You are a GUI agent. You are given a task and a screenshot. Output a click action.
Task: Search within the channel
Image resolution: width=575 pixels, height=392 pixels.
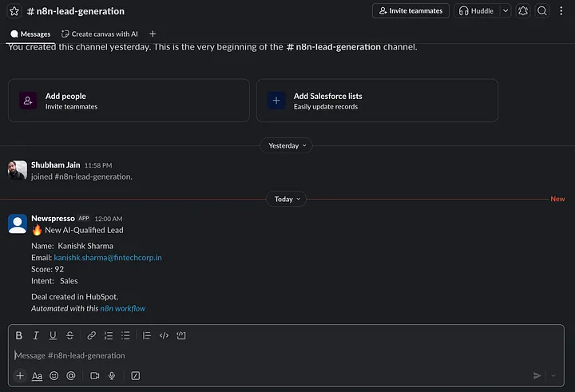pos(542,11)
